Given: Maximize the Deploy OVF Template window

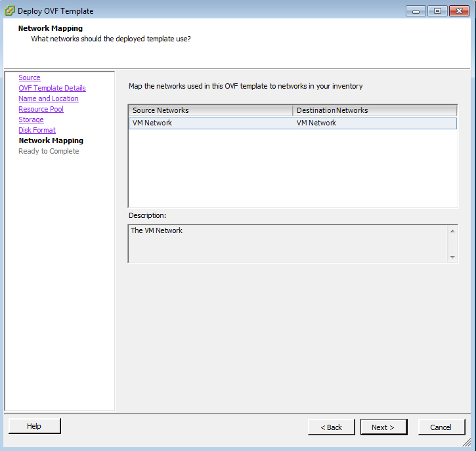Looking at the screenshot, I should 437,11.
